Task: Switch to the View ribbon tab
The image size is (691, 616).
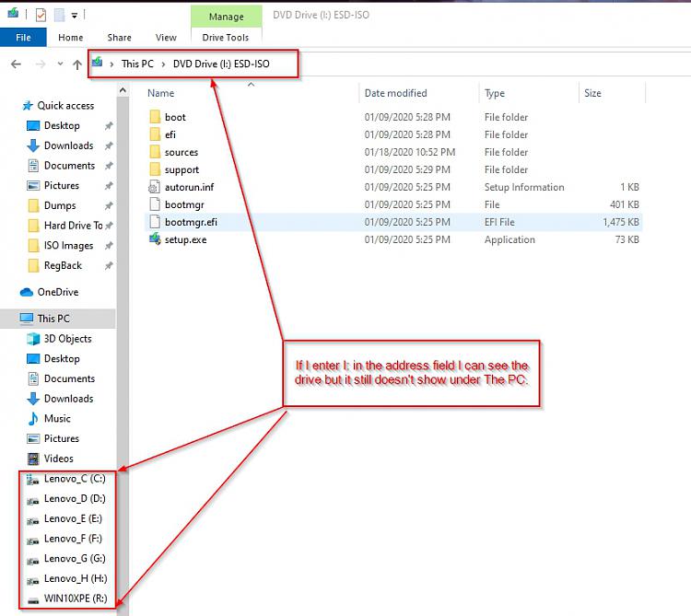Action: point(166,38)
